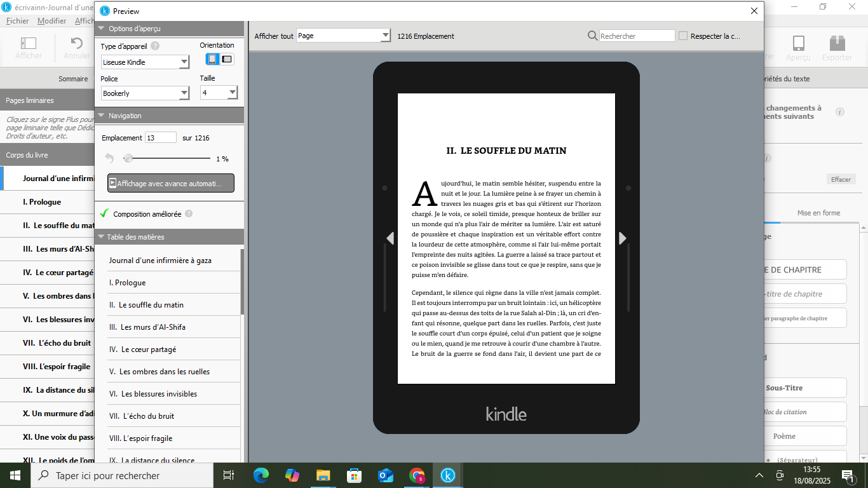Click the search magnifier icon
The height and width of the screenshot is (488, 868).
click(592, 36)
